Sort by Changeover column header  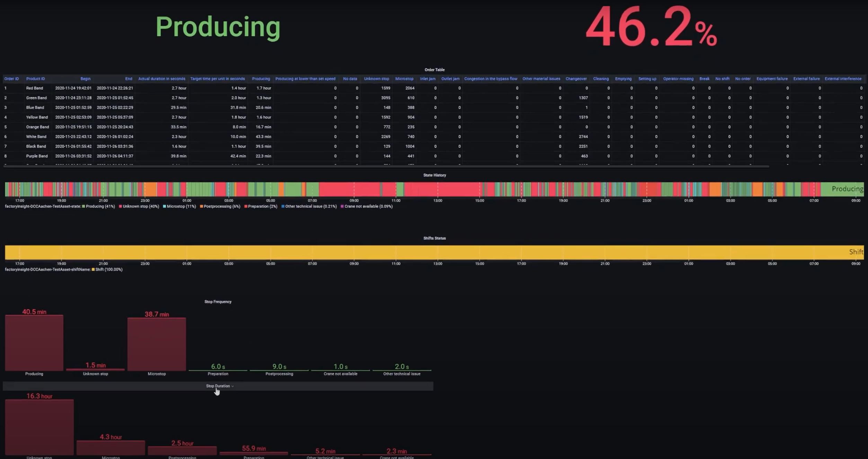click(576, 79)
